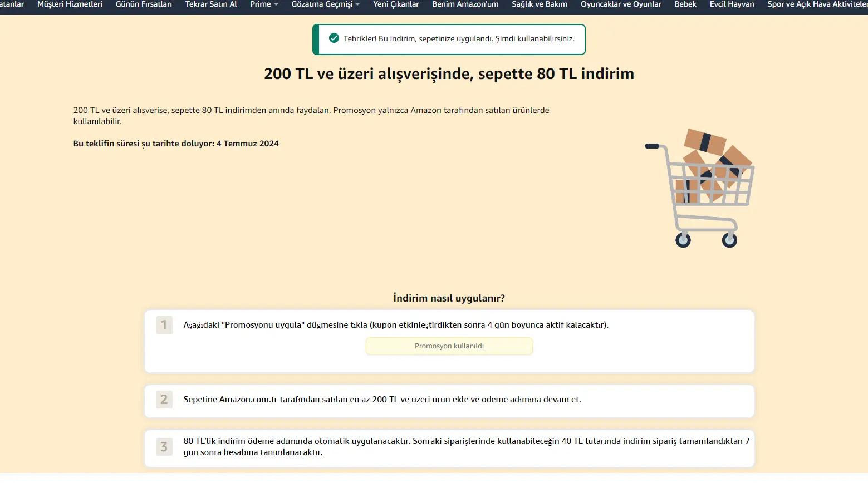Image resolution: width=868 pixels, height=483 pixels.
Task: Click 'Bu teklifin süresi şu tarihte doluyor' text
Action: coord(176,144)
